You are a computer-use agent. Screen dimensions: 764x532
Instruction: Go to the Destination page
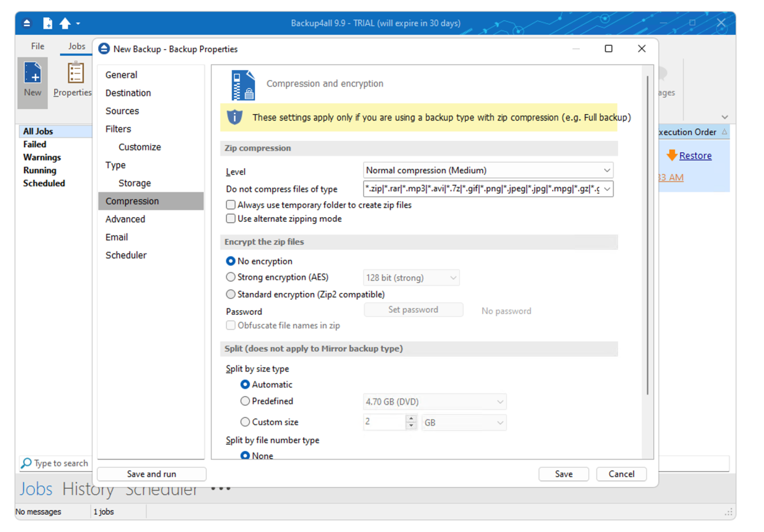128,92
